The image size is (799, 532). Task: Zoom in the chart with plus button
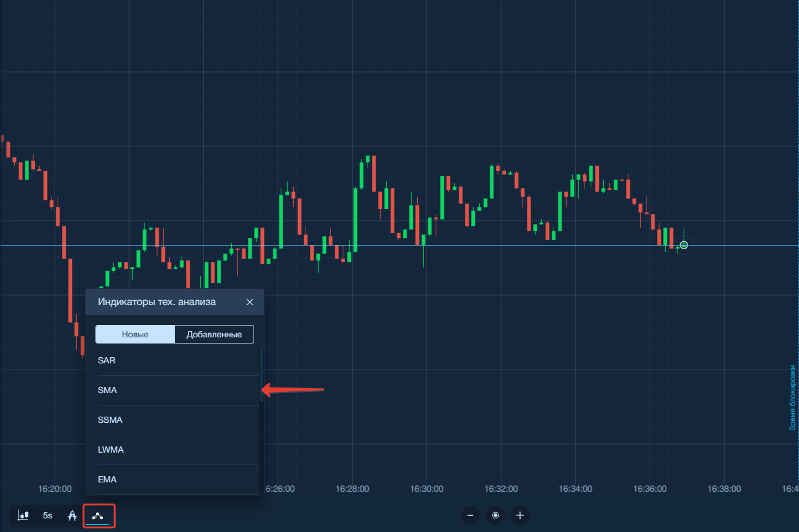click(x=520, y=515)
